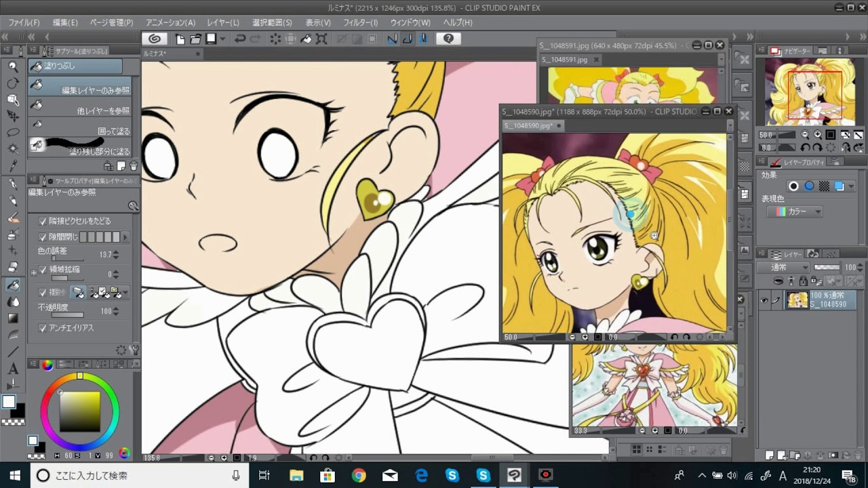
Task: Open the ファイル(F) menu
Action: 24,22
